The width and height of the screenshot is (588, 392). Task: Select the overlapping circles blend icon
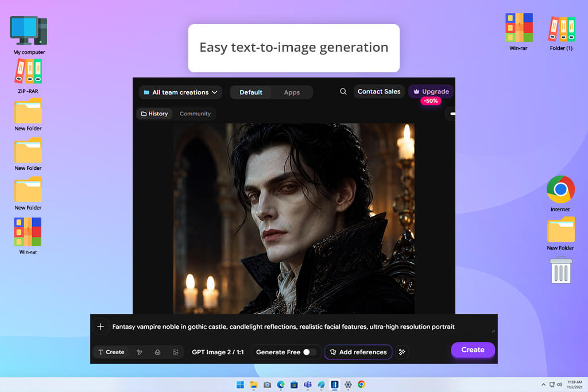(157, 352)
